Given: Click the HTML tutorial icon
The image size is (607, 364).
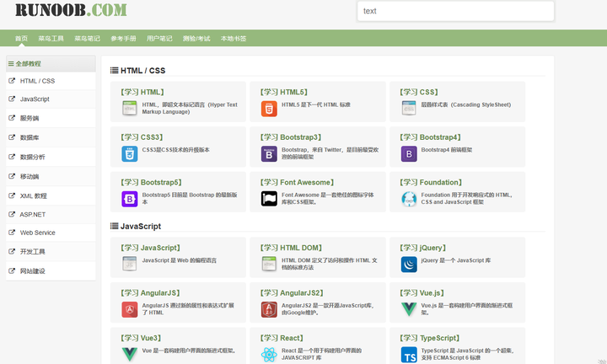Looking at the screenshot, I should pyautogui.click(x=129, y=109).
